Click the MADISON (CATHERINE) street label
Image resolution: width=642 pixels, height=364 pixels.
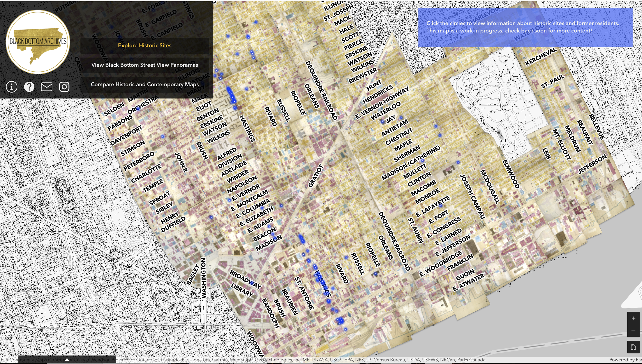click(411, 163)
